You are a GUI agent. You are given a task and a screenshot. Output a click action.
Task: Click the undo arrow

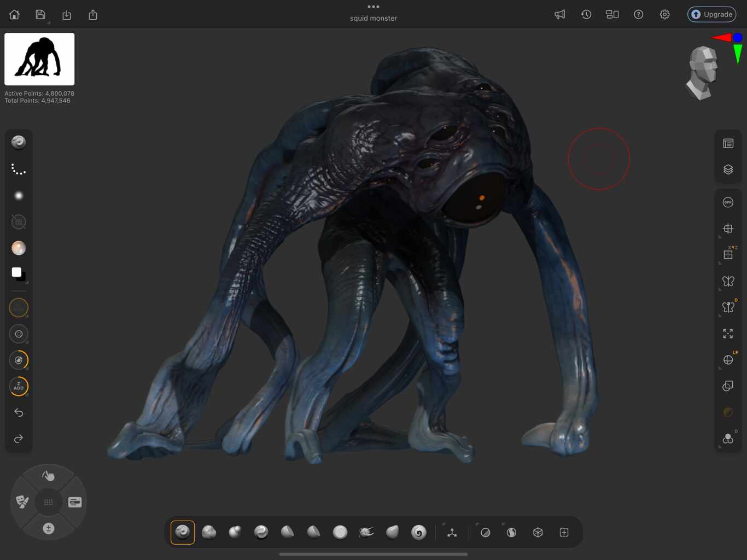[x=19, y=412]
